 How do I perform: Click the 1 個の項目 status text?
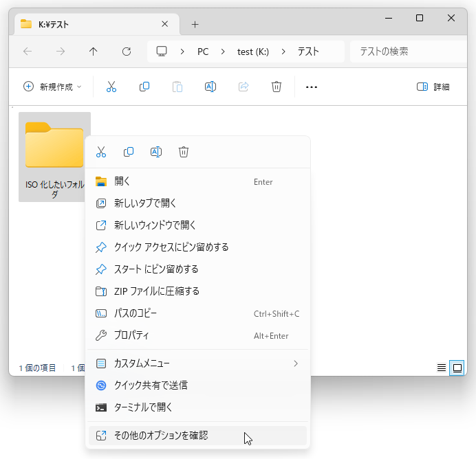point(37,368)
